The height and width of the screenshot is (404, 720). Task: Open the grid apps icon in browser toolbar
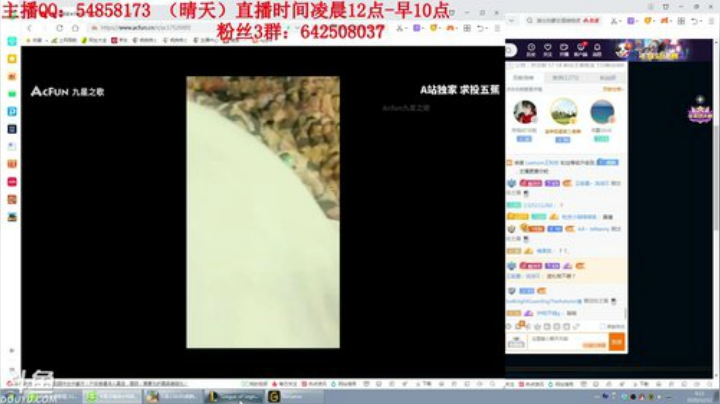point(467,28)
